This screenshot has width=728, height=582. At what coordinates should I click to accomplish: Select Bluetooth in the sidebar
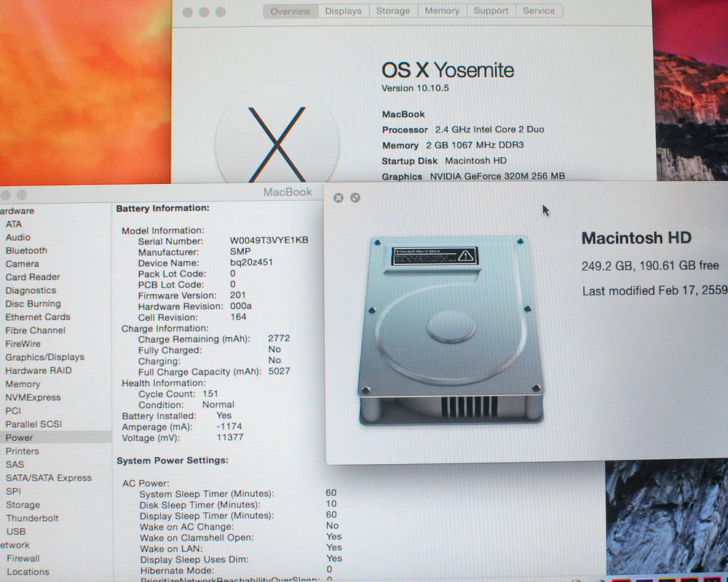pos(26,250)
